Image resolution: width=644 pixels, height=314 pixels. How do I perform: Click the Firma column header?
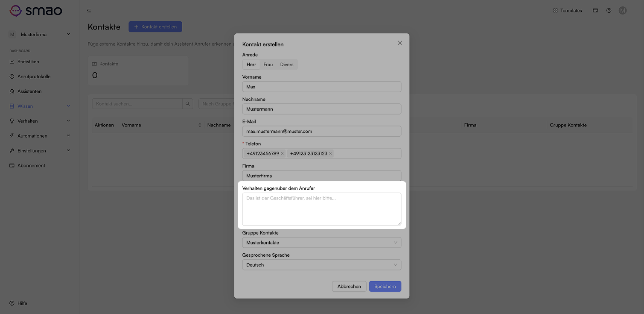tap(470, 125)
